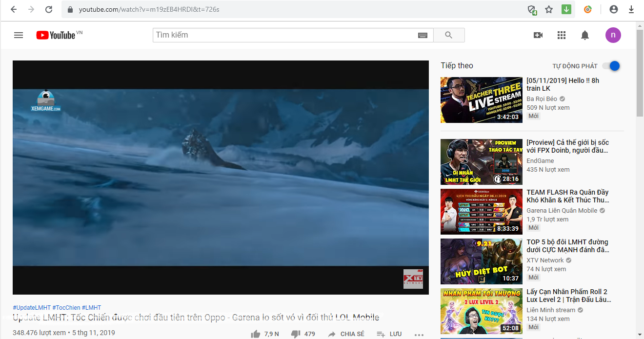This screenshot has height=339, width=644.
Task: Share the video using CHIA SẺ
Action: click(346, 334)
